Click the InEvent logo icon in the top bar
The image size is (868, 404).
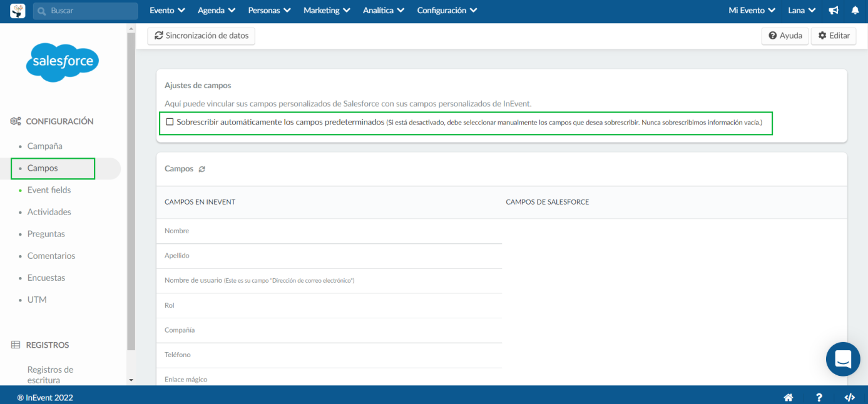click(18, 11)
